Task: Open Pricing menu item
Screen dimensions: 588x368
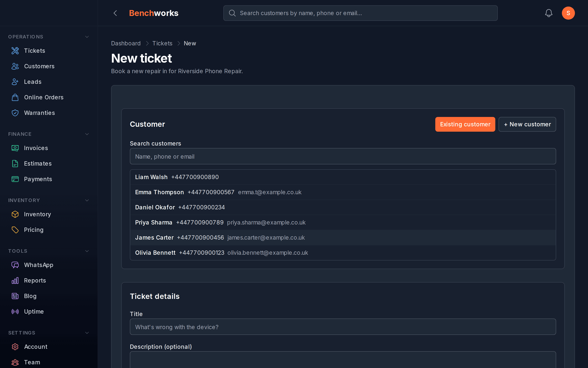Action: 49,230
